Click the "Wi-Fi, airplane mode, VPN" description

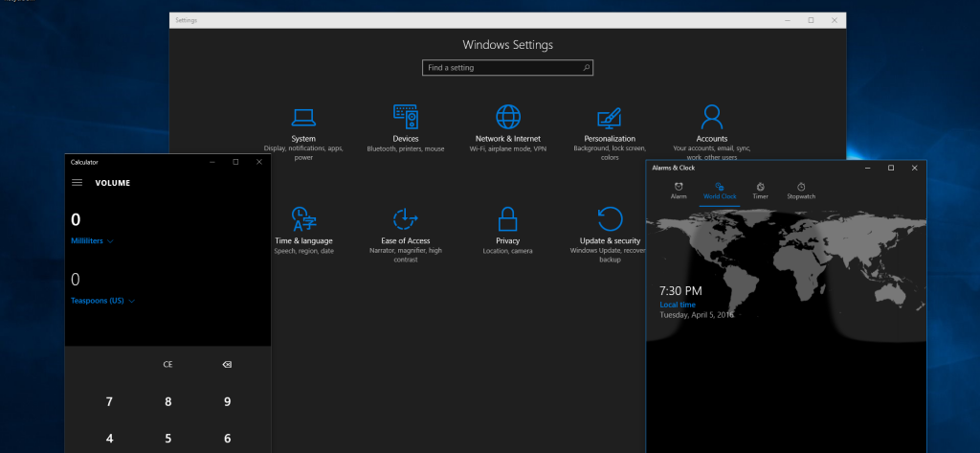click(508, 148)
